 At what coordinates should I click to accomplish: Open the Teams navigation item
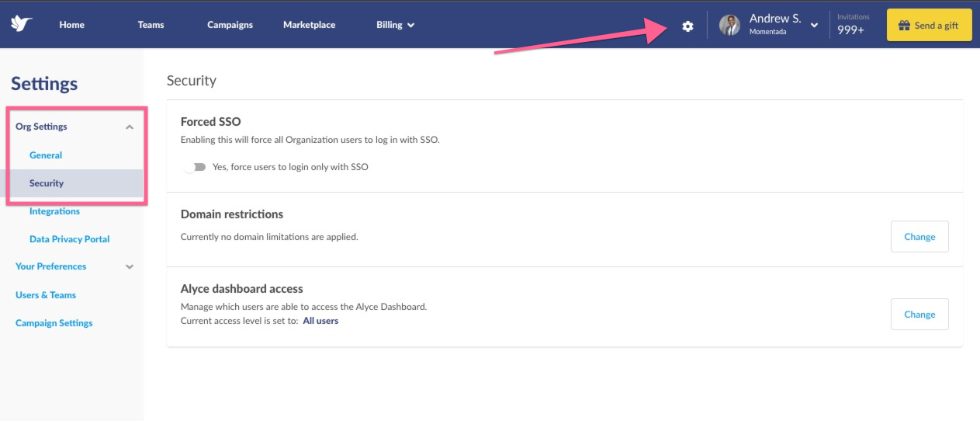tap(151, 25)
